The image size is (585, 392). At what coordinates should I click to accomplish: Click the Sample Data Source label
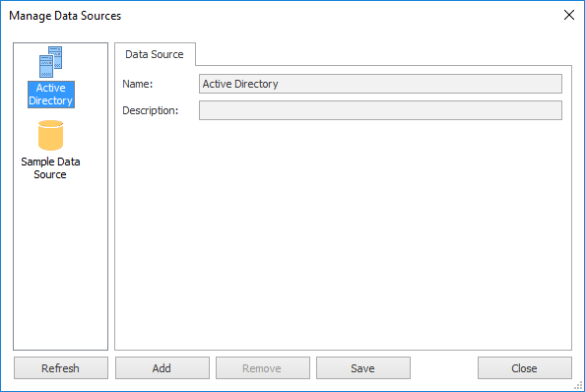pos(50,168)
